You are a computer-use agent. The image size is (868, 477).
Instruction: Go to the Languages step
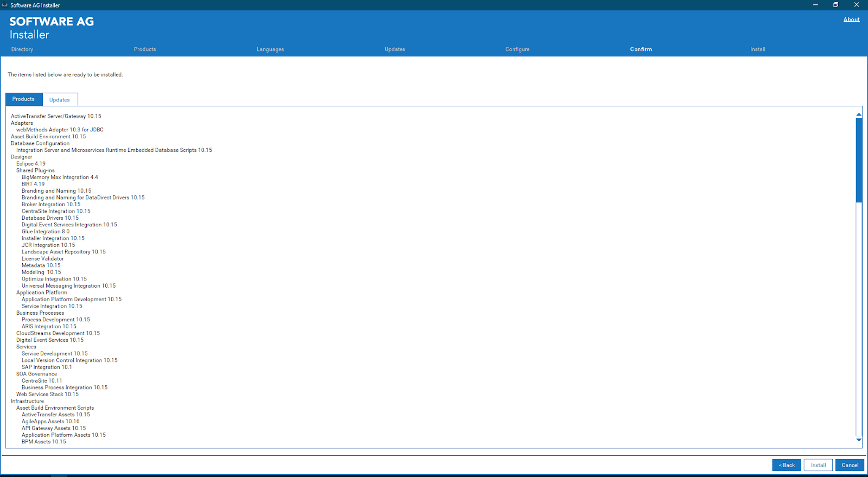[270, 49]
